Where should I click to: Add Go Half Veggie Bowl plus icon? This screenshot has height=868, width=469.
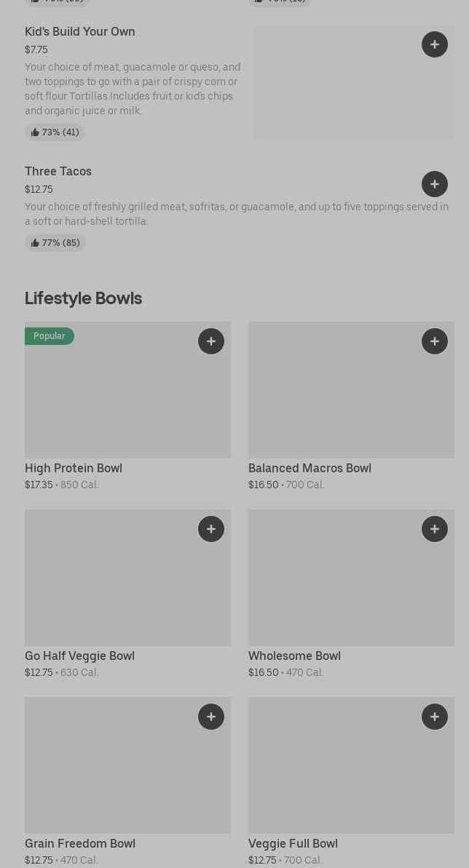pyautogui.click(x=211, y=529)
